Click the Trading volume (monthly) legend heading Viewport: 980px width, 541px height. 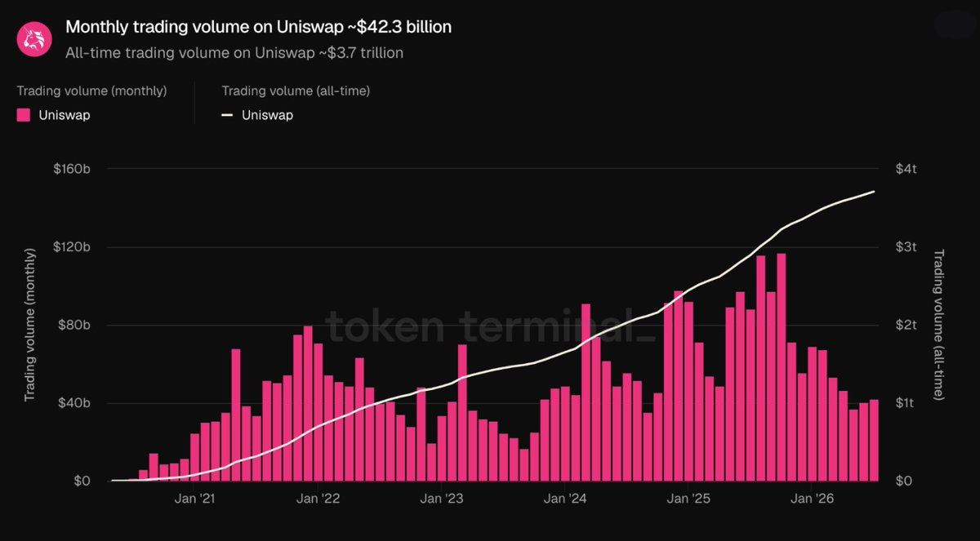[91, 91]
